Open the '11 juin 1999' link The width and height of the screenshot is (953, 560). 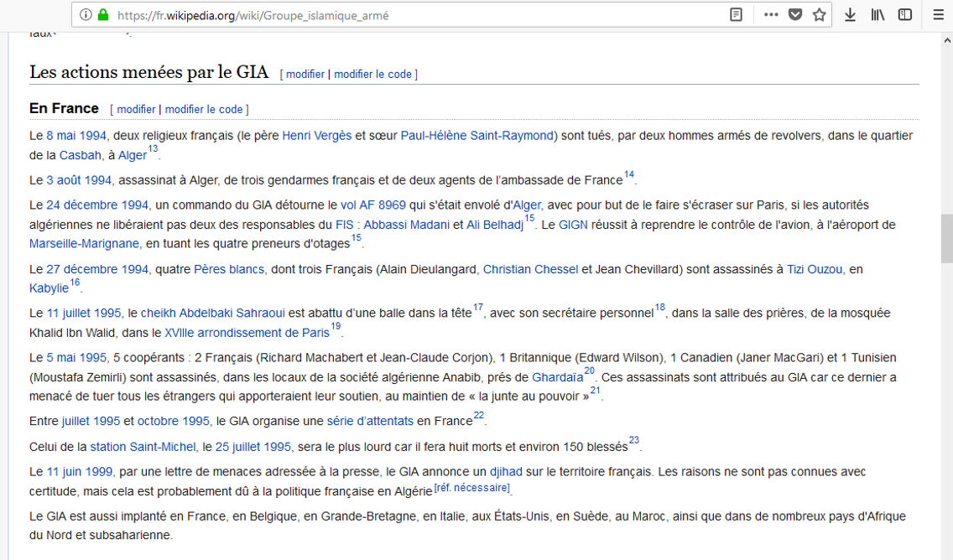pyautogui.click(x=80, y=472)
